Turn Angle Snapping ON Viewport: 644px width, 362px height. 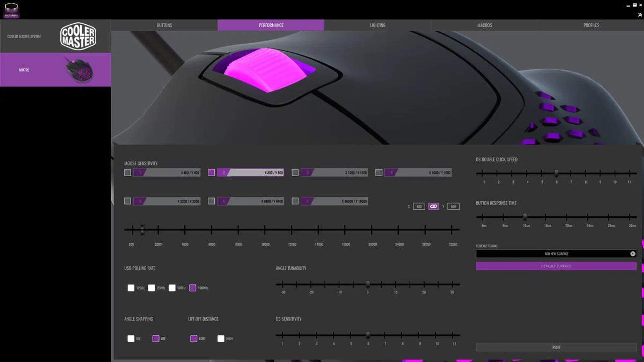click(x=131, y=339)
